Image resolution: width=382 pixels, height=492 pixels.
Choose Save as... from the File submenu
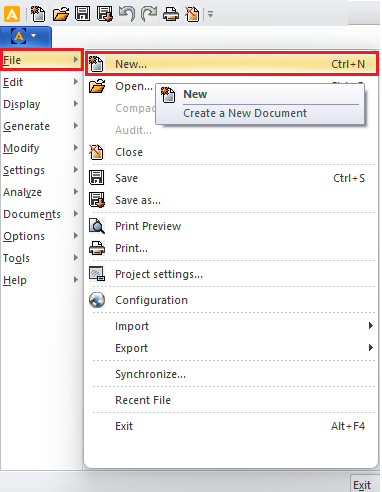[232, 200]
